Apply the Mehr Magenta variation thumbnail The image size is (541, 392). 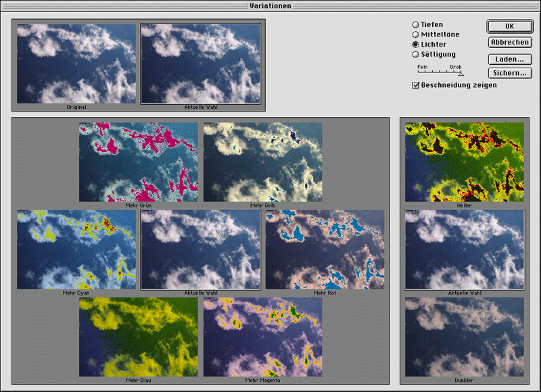point(262,337)
